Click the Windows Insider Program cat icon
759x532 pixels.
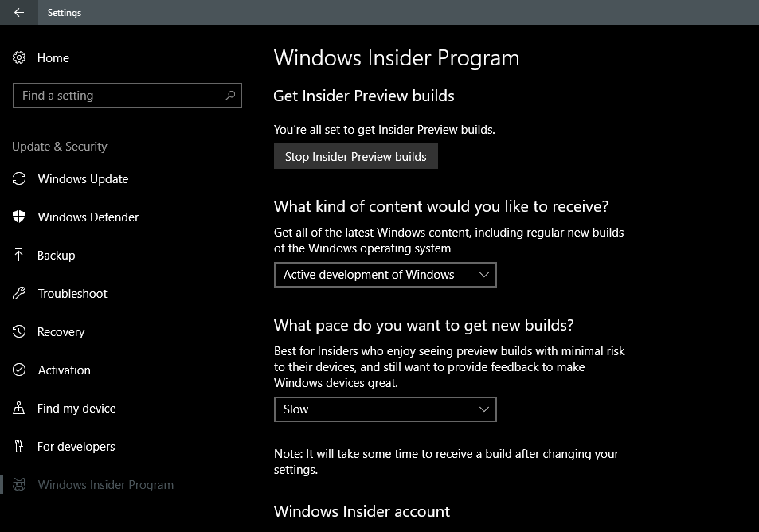[x=19, y=484]
